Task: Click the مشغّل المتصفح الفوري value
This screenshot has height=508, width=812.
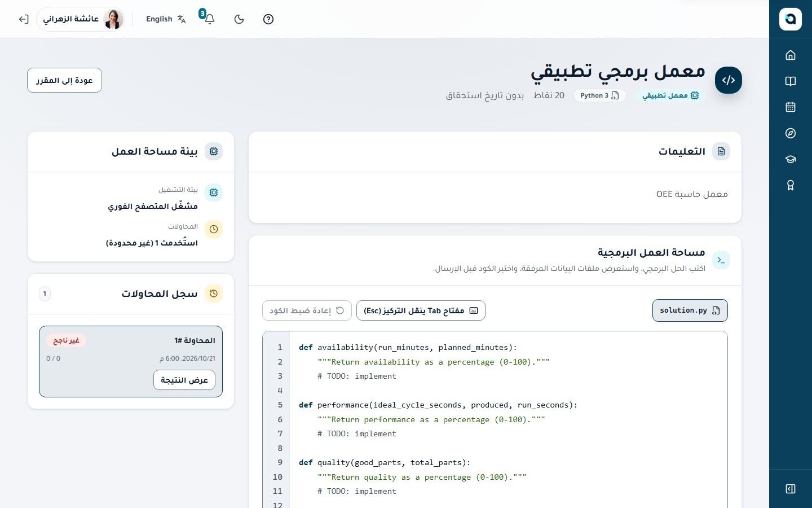Action: (153, 206)
